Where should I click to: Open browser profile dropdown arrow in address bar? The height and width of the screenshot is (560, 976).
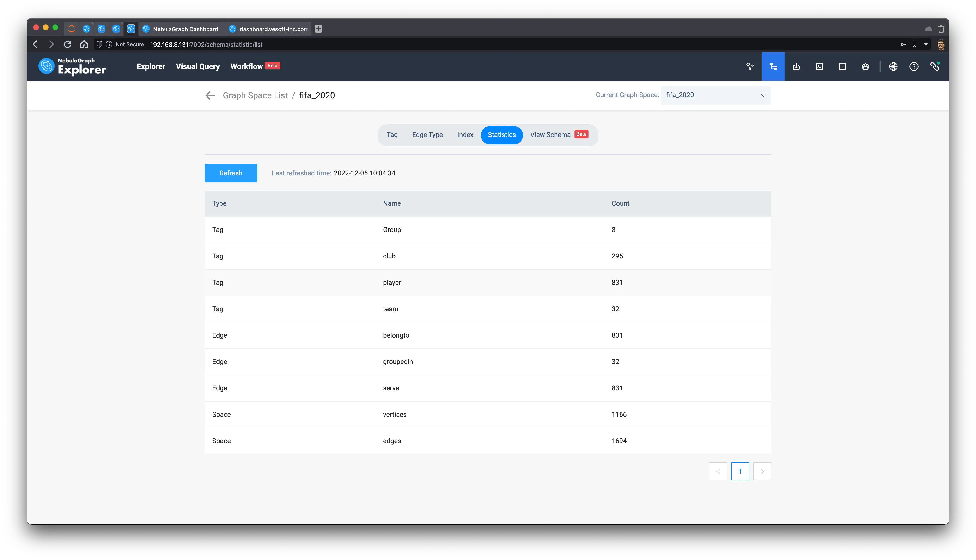(926, 45)
